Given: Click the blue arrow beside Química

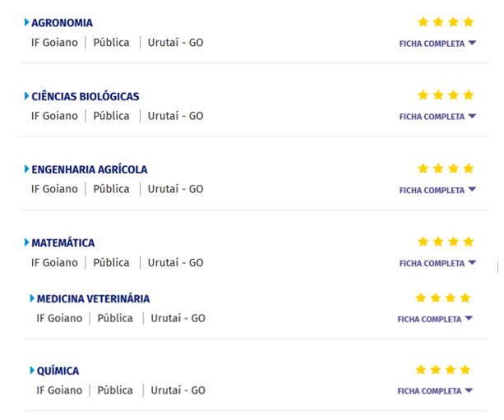Looking at the screenshot, I should click(32, 371).
